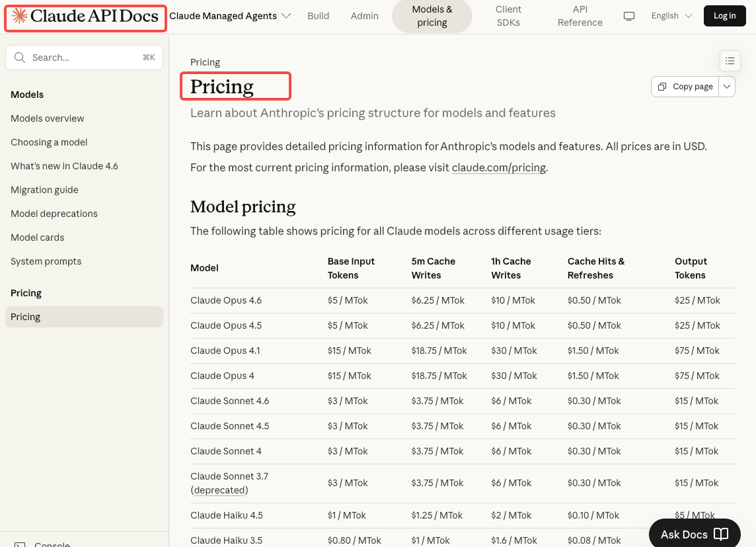Click the Claude Sonnet 4 row label
756x547 pixels.
pyautogui.click(x=225, y=451)
